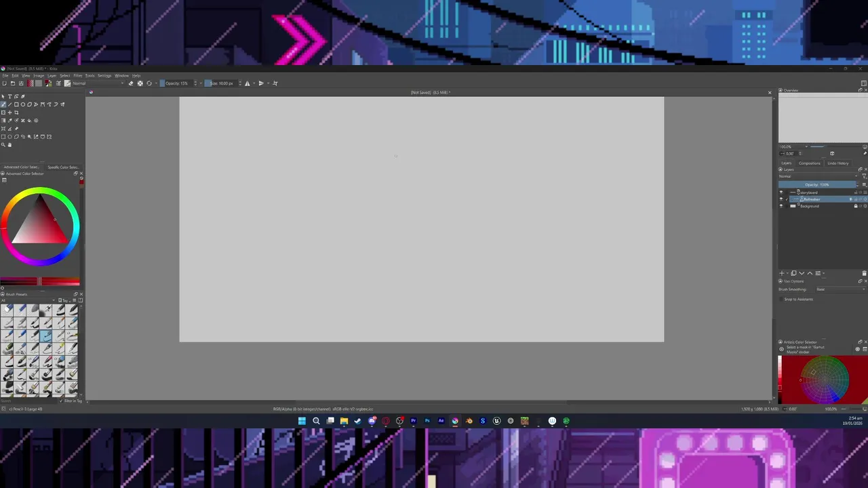868x488 pixels.
Task: Select the Color Sampler eyedropper tool
Action: point(9,121)
